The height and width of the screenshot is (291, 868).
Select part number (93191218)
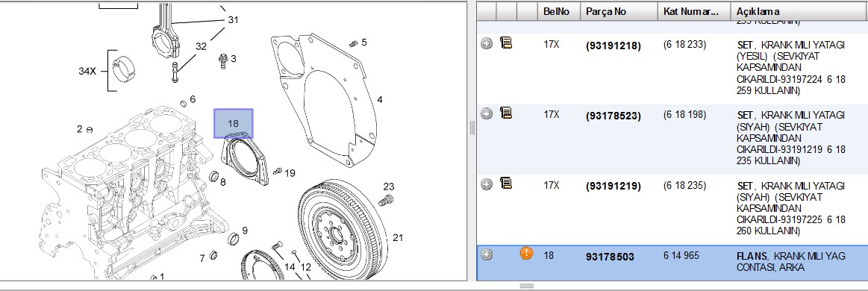[x=613, y=46]
